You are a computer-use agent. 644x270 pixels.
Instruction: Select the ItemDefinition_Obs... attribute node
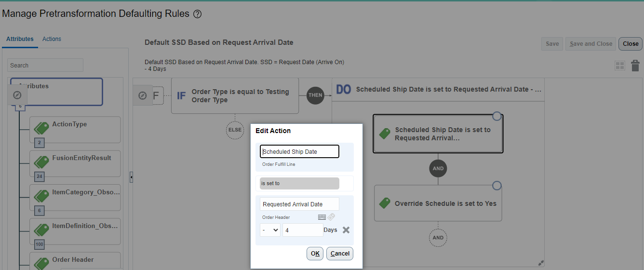75,231
